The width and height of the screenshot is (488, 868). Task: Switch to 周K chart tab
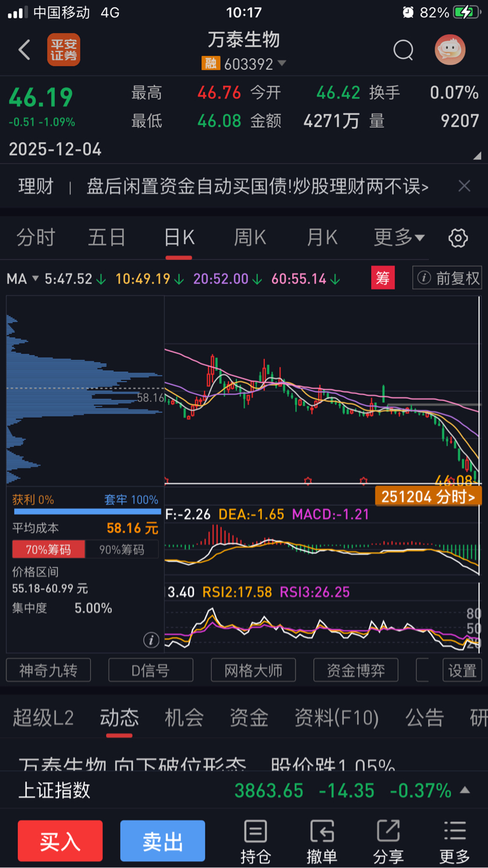250,238
